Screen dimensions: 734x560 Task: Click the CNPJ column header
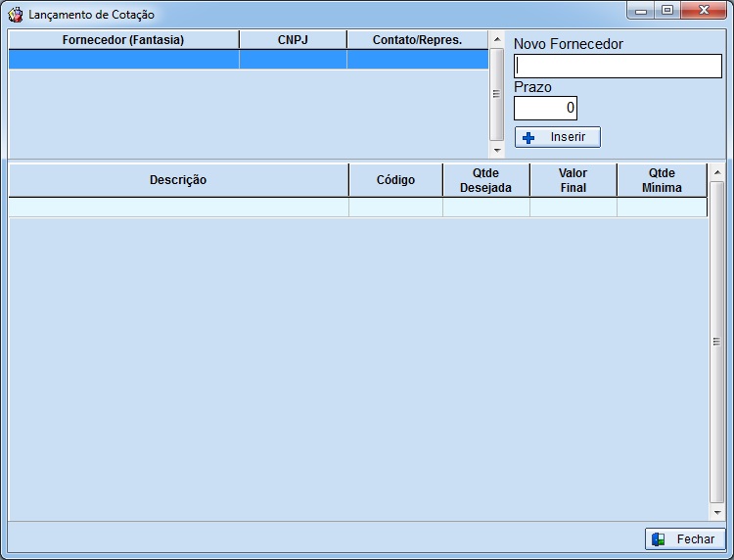click(x=293, y=40)
